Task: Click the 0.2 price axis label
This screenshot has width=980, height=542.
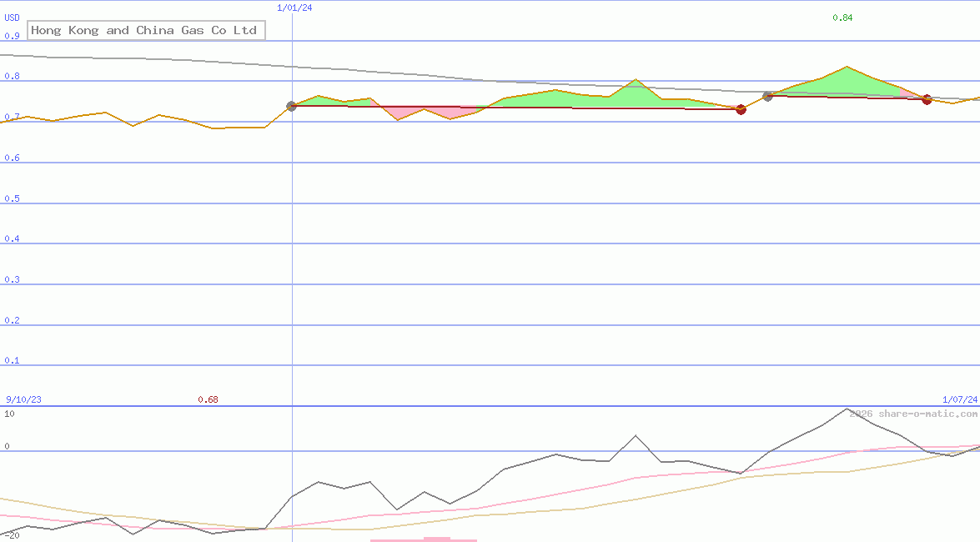Action: tap(12, 320)
